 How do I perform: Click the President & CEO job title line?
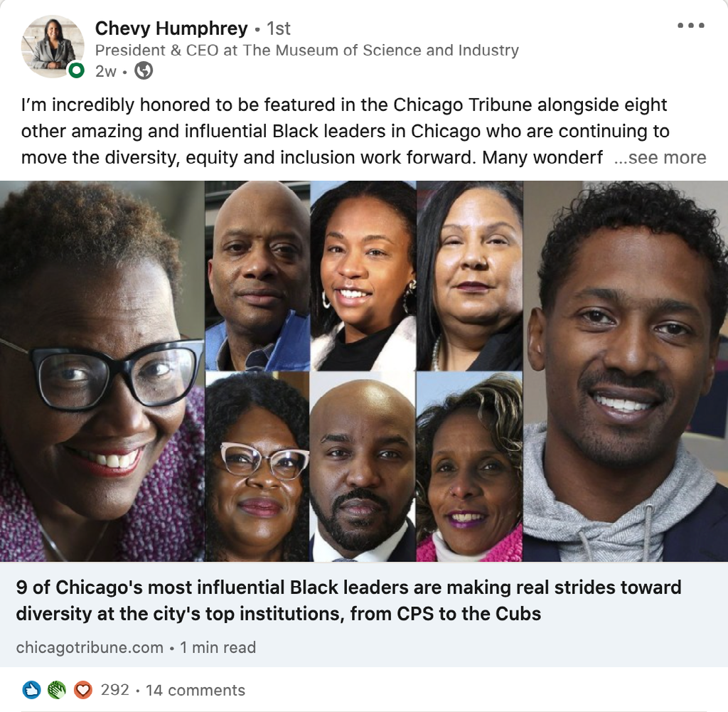(307, 51)
